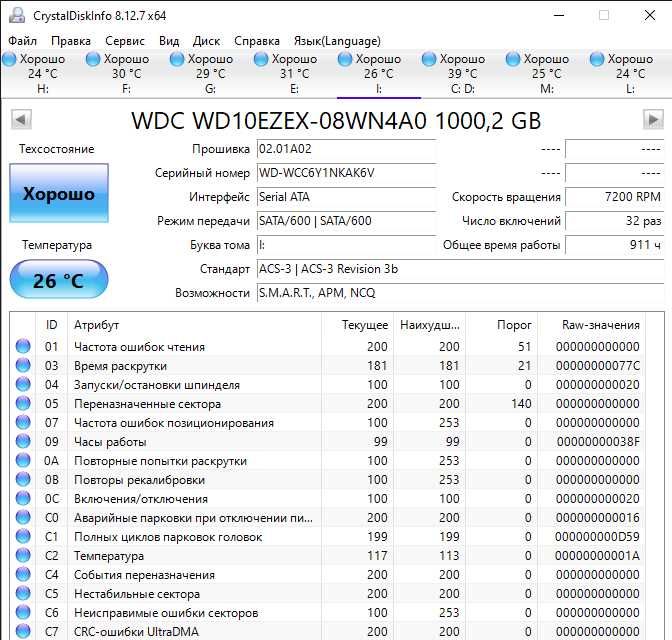Click status icon of Часы работы row

click(x=23, y=441)
